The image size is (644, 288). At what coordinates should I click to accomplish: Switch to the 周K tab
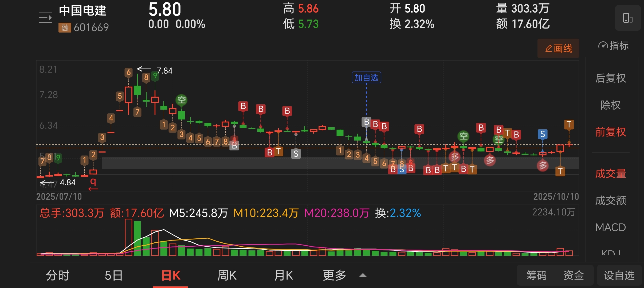click(x=227, y=275)
